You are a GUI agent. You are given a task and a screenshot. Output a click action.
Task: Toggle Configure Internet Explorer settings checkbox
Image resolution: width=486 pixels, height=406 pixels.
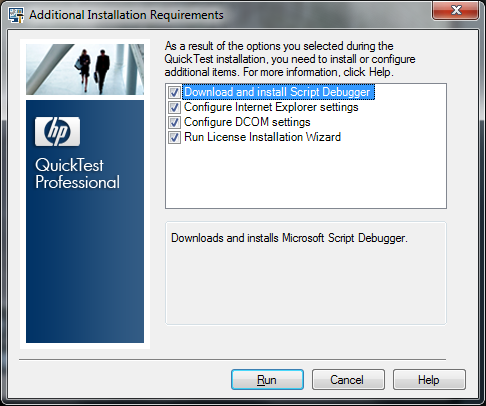[x=174, y=107]
